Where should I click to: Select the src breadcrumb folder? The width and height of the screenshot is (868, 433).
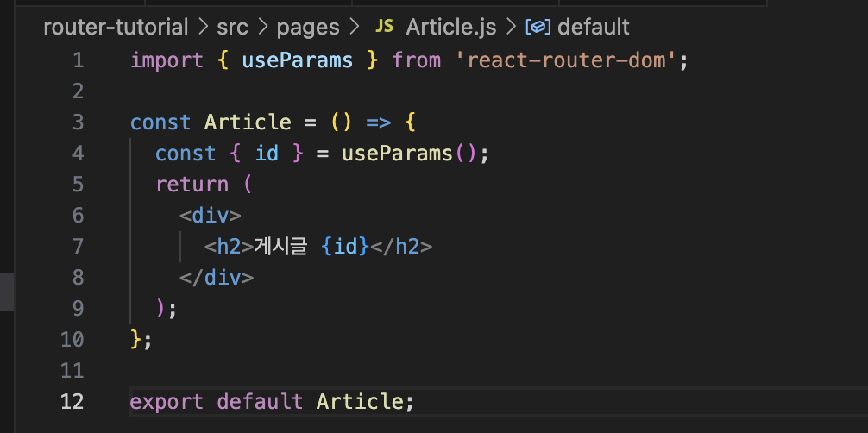tap(232, 27)
